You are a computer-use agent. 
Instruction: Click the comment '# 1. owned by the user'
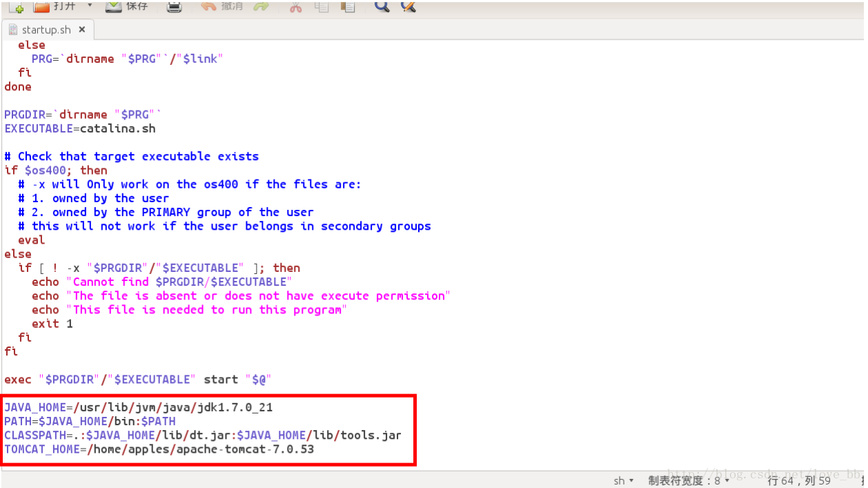(x=93, y=198)
